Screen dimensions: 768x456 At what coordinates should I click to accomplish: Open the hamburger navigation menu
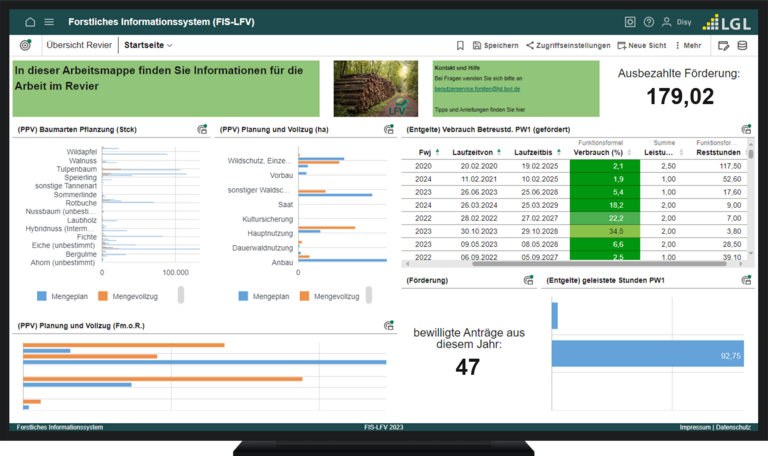(x=49, y=21)
